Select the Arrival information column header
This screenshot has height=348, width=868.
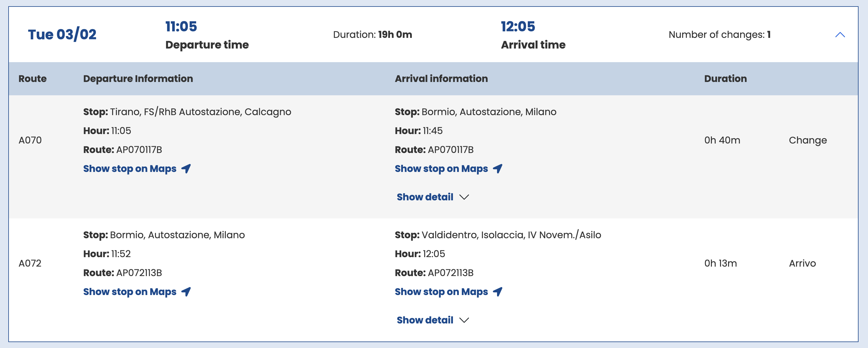(x=441, y=78)
